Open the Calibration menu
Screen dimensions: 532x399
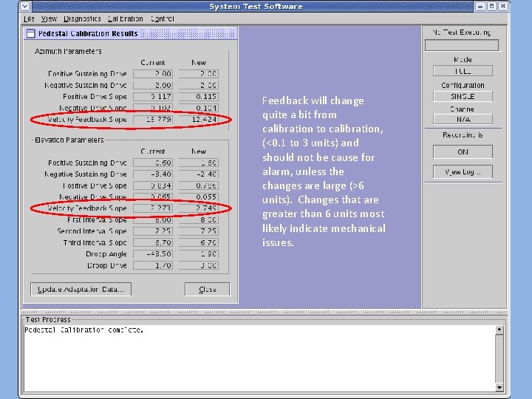(x=125, y=18)
